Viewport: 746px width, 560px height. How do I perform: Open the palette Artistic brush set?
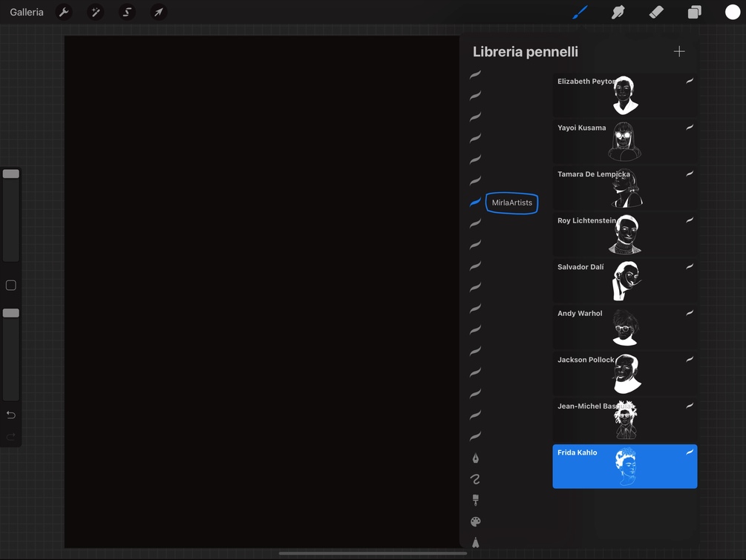coord(475,521)
